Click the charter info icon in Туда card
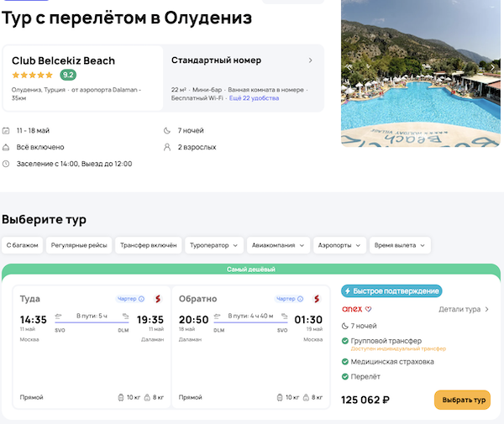This screenshot has height=424, width=504. tap(141, 299)
